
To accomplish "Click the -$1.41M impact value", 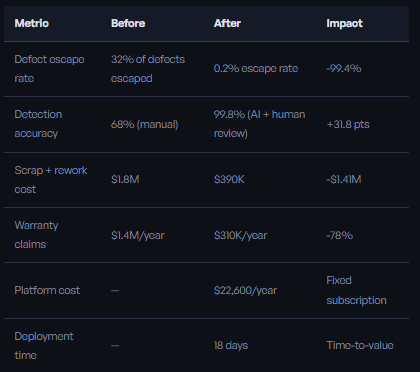I will click(344, 179).
